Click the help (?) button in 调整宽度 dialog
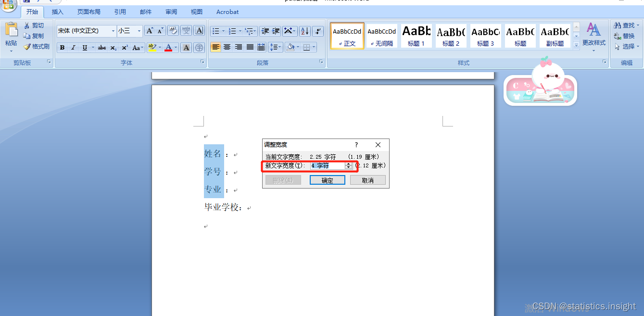The height and width of the screenshot is (316, 644). [x=356, y=145]
